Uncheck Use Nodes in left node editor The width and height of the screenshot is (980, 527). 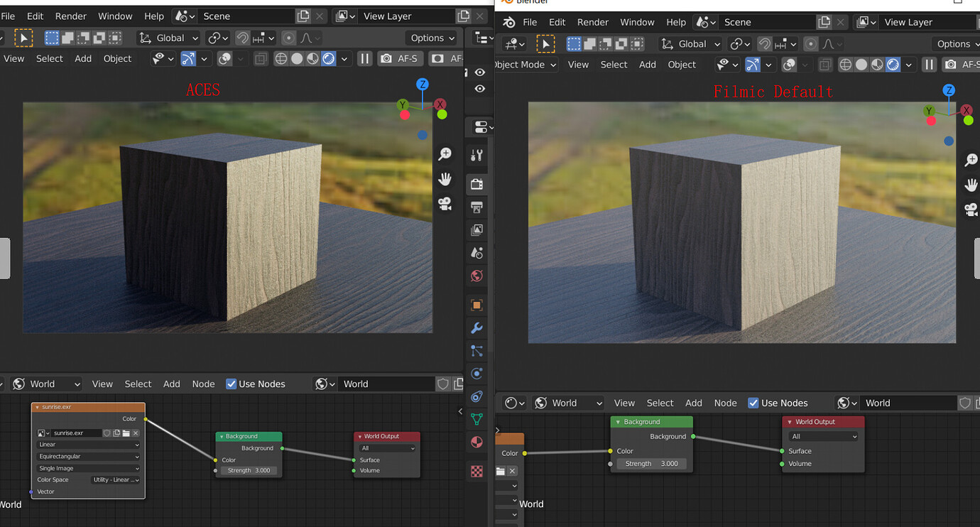tap(231, 384)
